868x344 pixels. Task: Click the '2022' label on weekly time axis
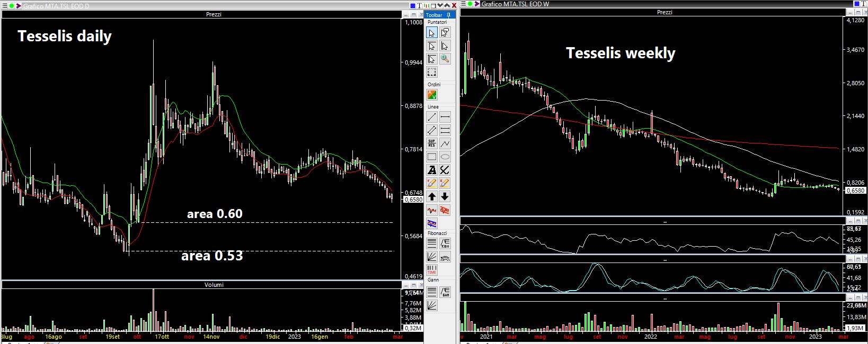[x=650, y=336]
